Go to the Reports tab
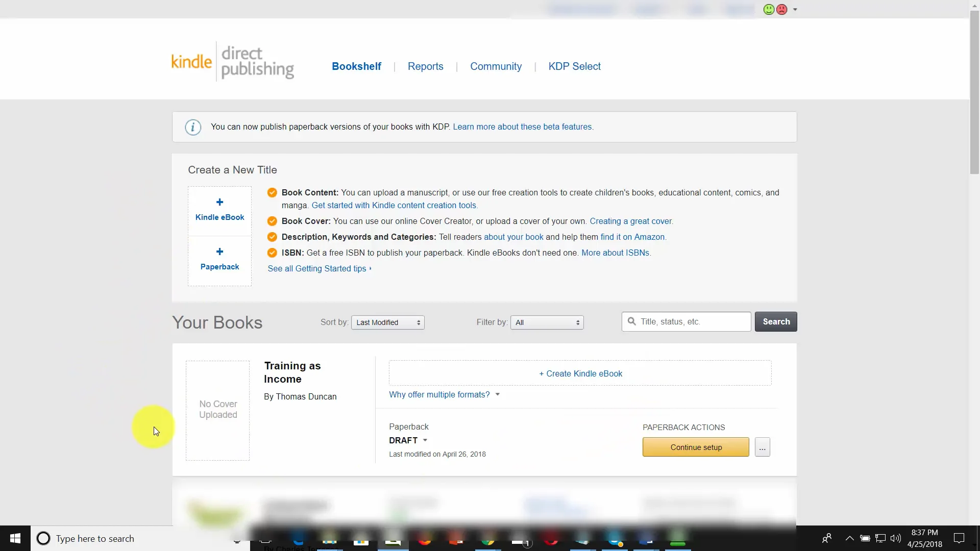 (425, 66)
